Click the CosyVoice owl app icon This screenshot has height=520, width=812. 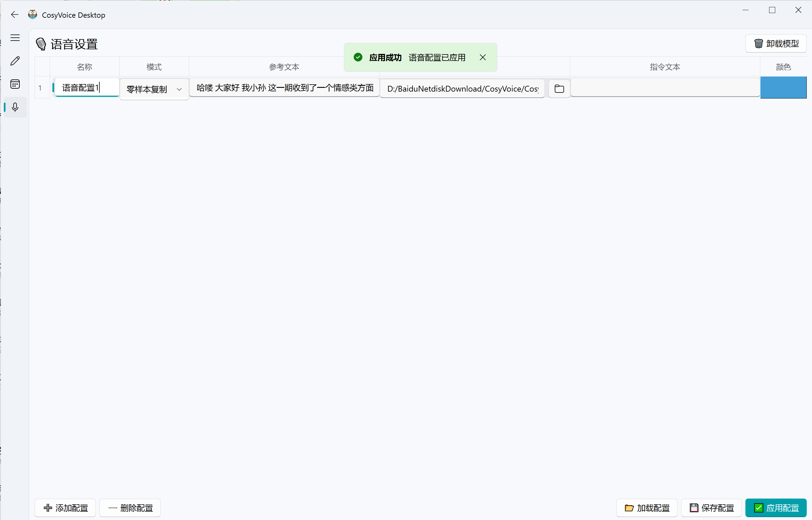tap(32, 14)
